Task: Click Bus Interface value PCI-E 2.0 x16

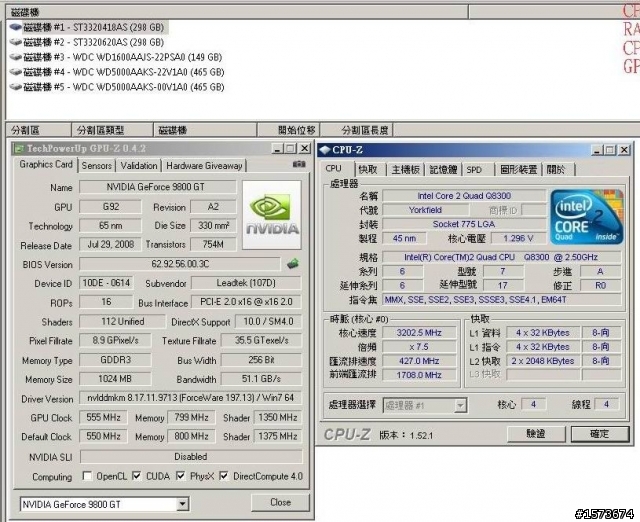Action: click(x=246, y=302)
